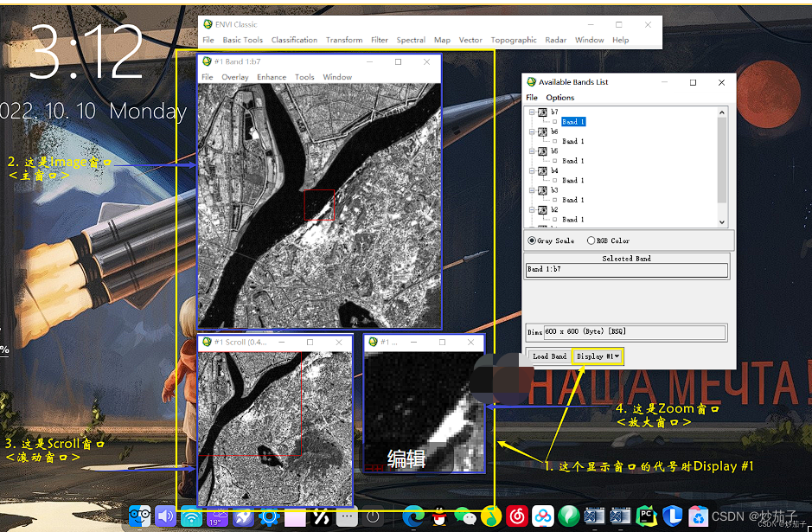
Task: Collapse the b2 file node
Action: [532, 210]
